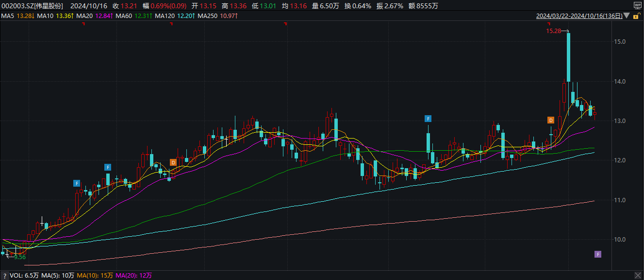Click the 2024/10/16 date in the header
Screen dimensions: 644x280
pos(88,6)
